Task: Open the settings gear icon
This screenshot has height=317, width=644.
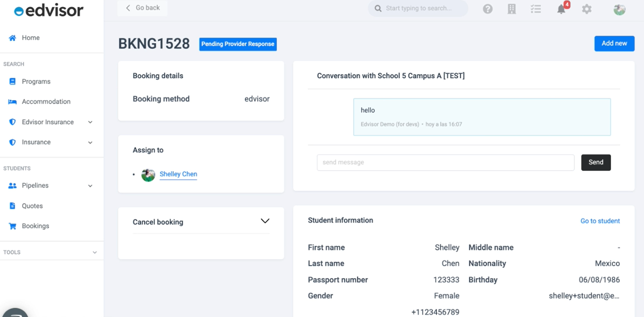Action: click(586, 9)
